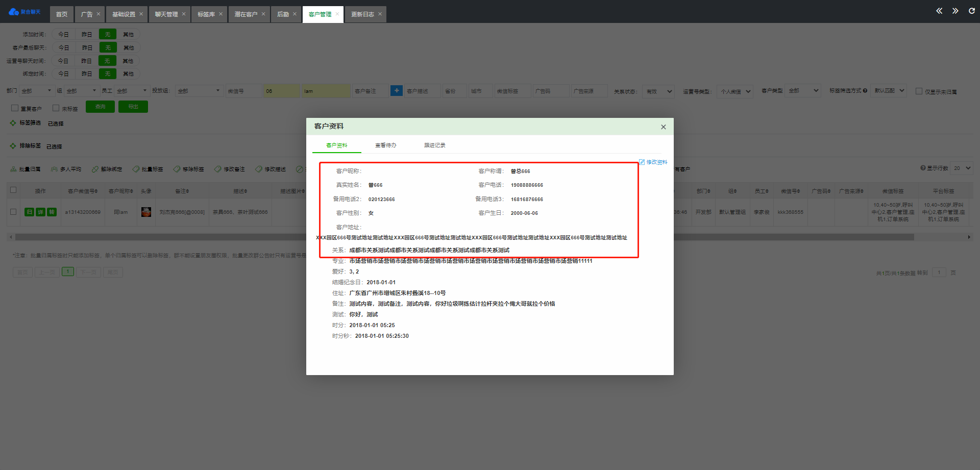Click customer avatar thumbnail in table row
Viewport: 980px width, 470px height.
146,212
